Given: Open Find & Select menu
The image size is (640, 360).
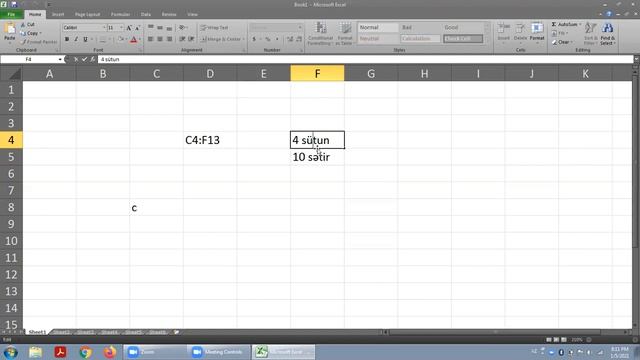Looking at the screenshot, I should coord(607,33).
